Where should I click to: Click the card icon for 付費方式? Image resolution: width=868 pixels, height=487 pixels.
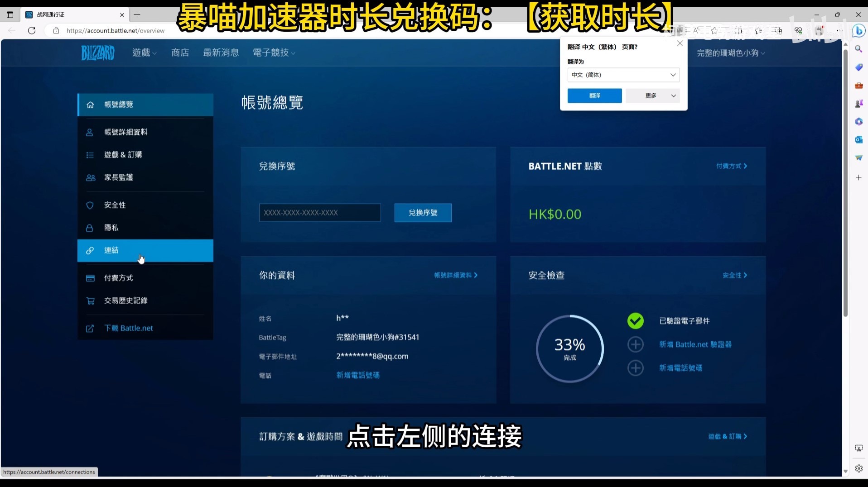point(90,278)
